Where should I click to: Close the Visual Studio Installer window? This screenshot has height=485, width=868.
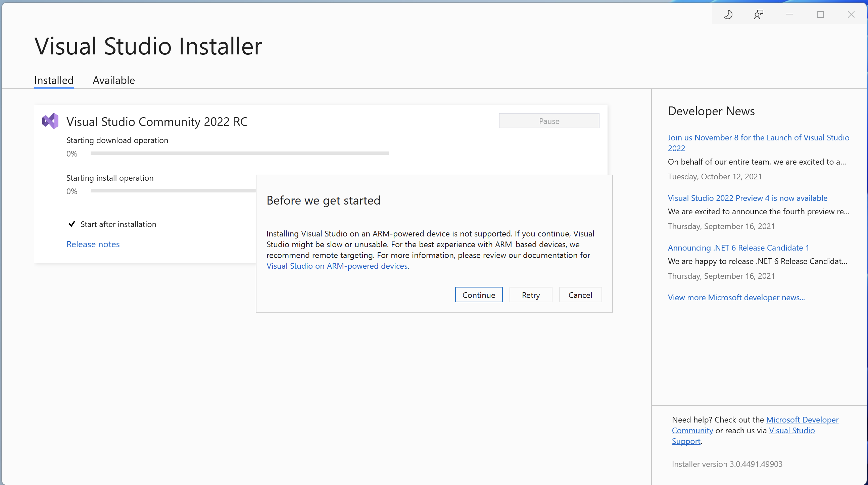[851, 14]
